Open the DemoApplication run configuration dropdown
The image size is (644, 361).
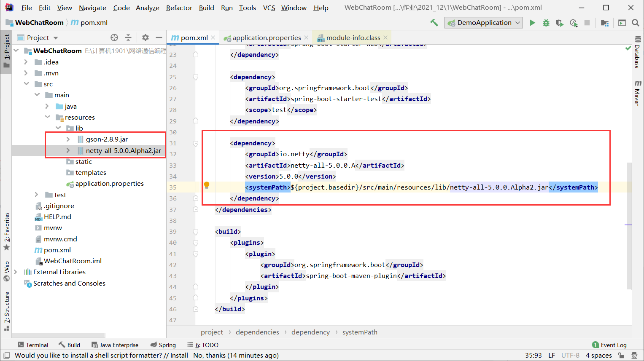[483, 22]
